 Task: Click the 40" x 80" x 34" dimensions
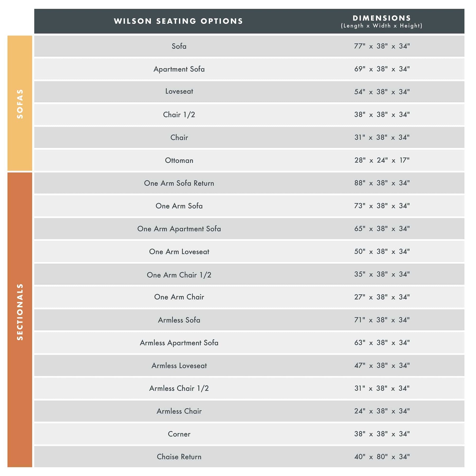pyautogui.click(x=382, y=457)
